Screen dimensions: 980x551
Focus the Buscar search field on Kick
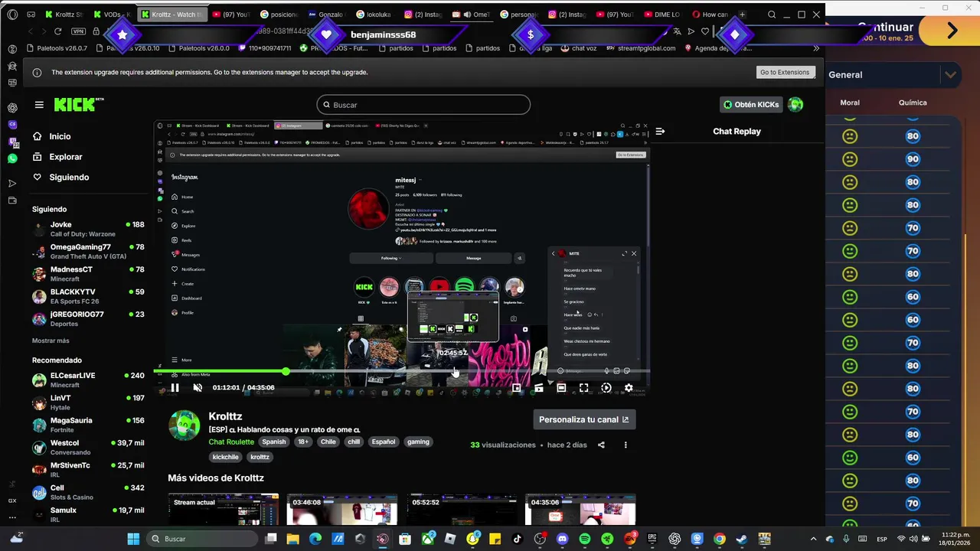pyautogui.click(x=423, y=105)
